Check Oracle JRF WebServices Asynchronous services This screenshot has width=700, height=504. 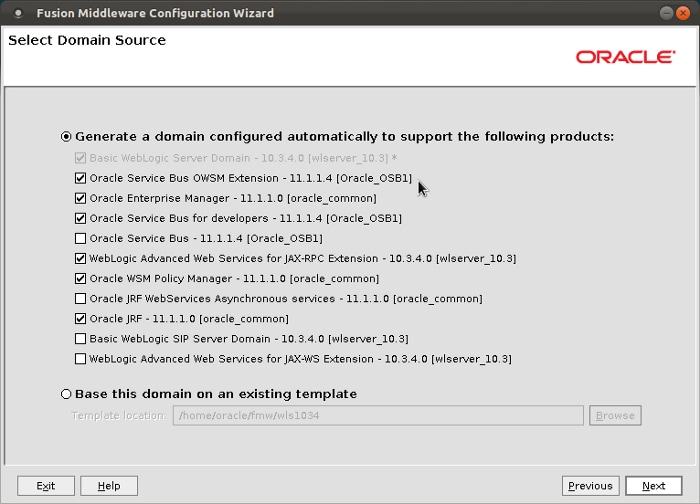tap(81, 298)
